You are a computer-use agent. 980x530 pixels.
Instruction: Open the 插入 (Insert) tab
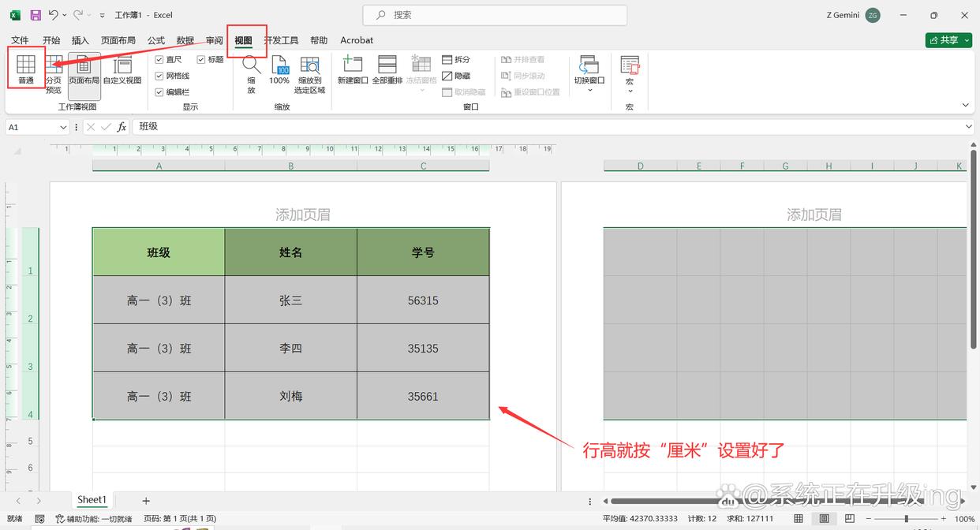(x=80, y=40)
